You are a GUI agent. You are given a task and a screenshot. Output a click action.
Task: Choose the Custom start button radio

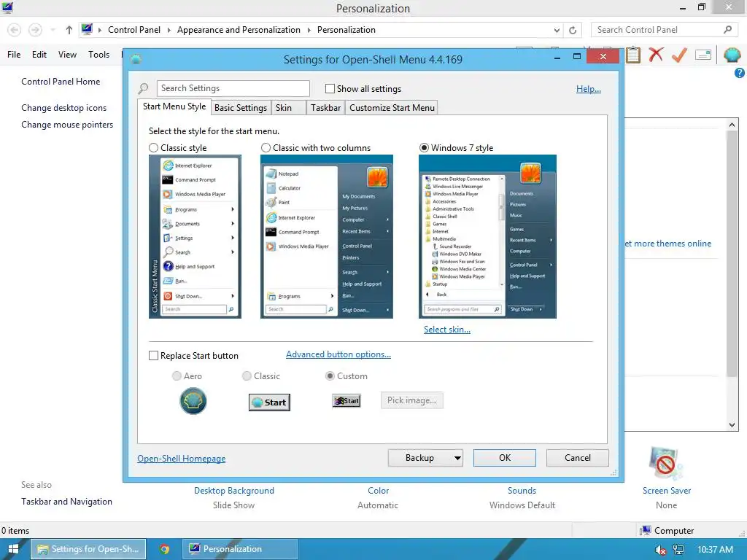coord(330,376)
